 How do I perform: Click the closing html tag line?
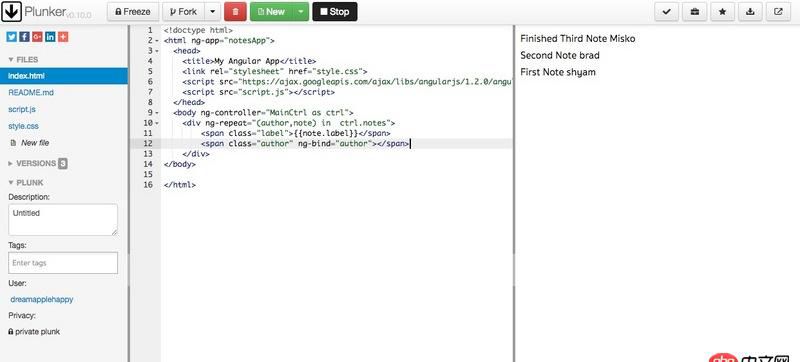click(x=180, y=185)
